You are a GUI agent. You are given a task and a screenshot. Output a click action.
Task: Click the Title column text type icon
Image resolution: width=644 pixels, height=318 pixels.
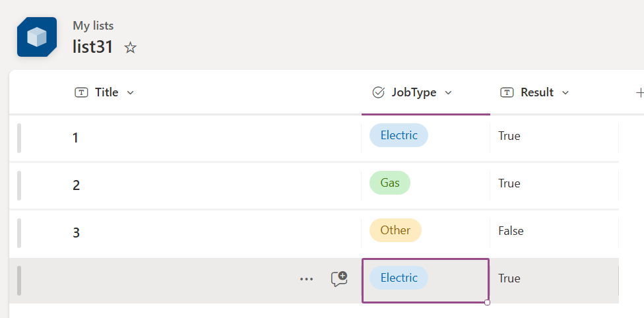(81, 92)
